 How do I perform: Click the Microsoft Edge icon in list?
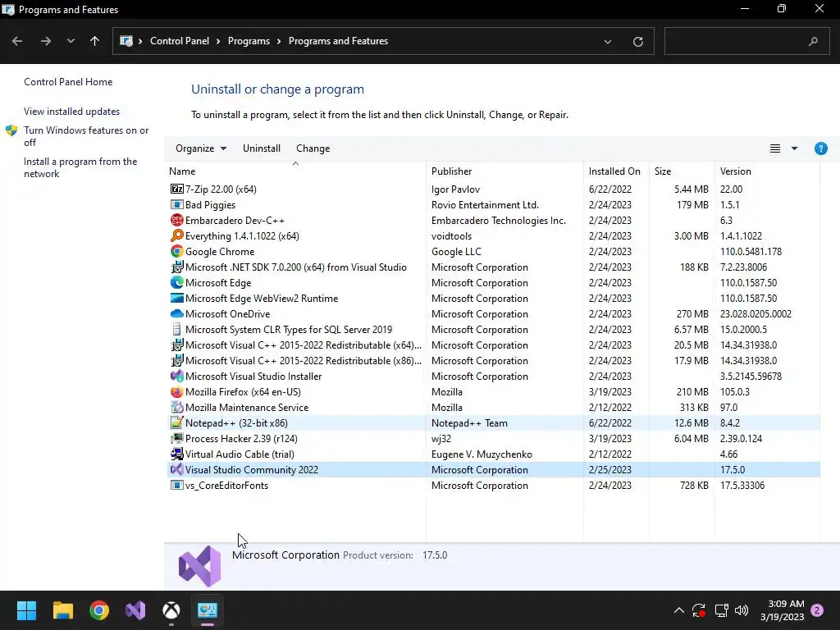pos(176,282)
